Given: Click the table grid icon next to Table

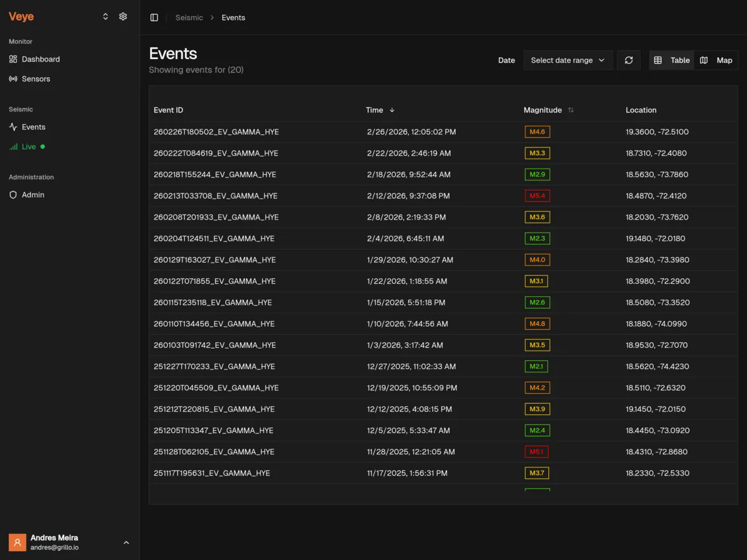Looking at the screenshot, I should pyautogui.click(x=659, y=60).
